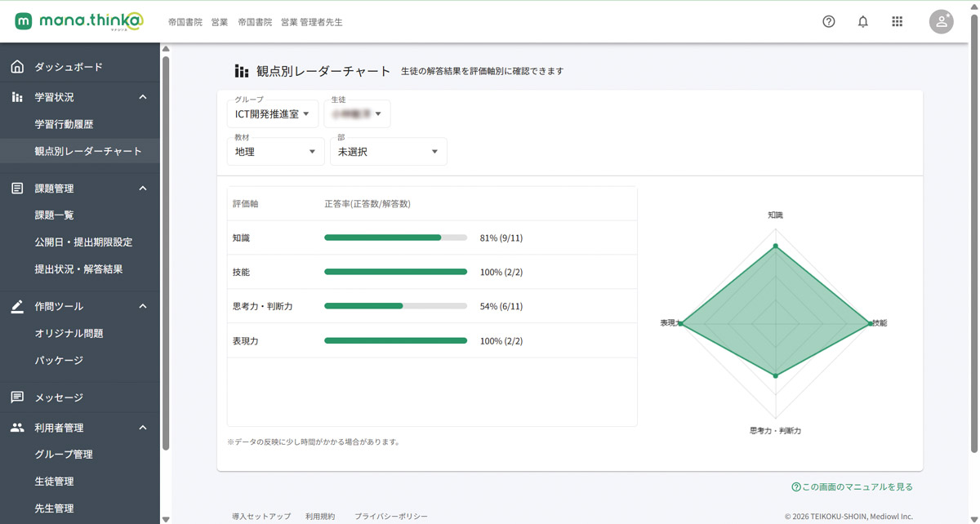Click the 評価軸 column header
Image resolution: width=980 pixels, height=524 pixels.
[x=245, y=204]
